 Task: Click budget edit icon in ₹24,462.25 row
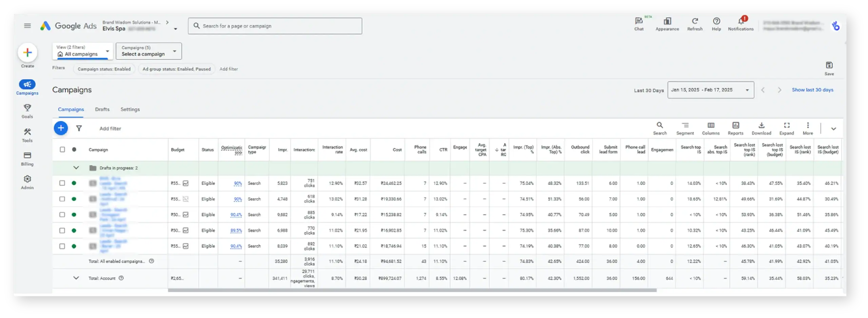185,183
